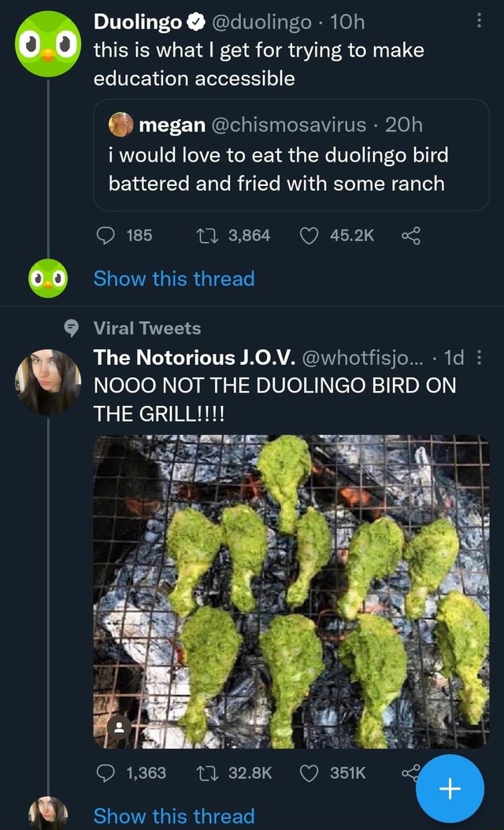Open megan's small avatar in quote
This screenshot has height=830, width=504.
point(121,125)
